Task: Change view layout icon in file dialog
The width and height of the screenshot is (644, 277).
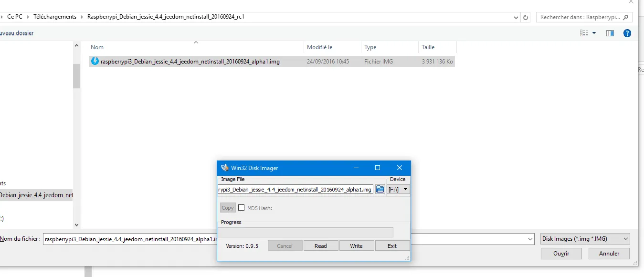Action: [x=584, y=33]
